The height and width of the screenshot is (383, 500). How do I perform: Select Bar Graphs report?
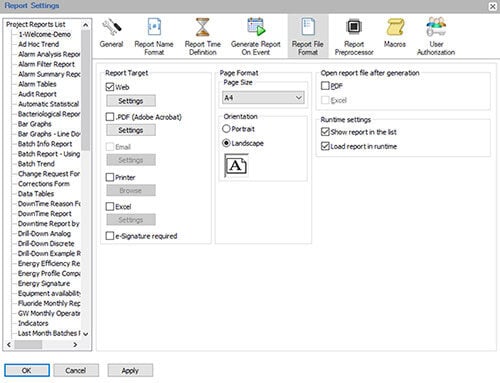pyautogui.click(x=35, y=124)
